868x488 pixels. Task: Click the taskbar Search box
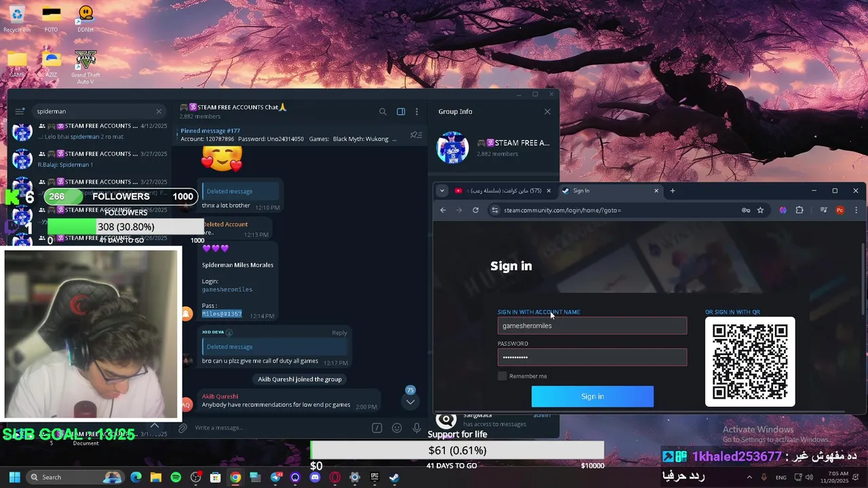(x=75, y=477)
